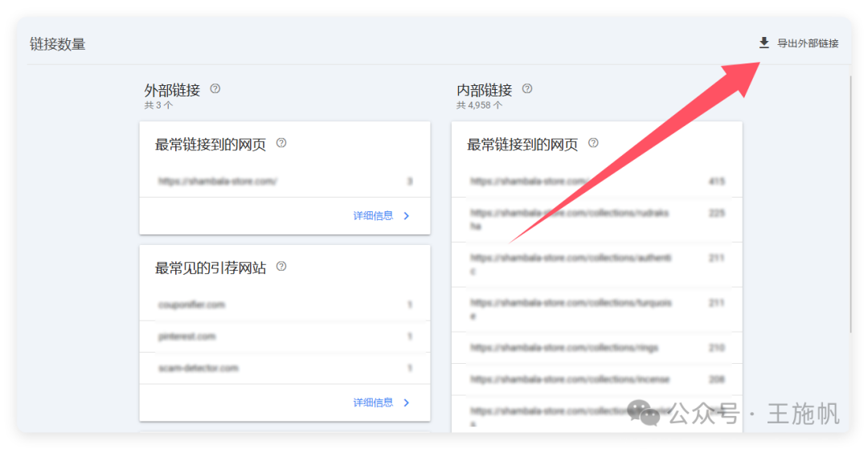Select internal link row with count 210
The width and height of the screenshot is (868, 449).
(596, 348)
